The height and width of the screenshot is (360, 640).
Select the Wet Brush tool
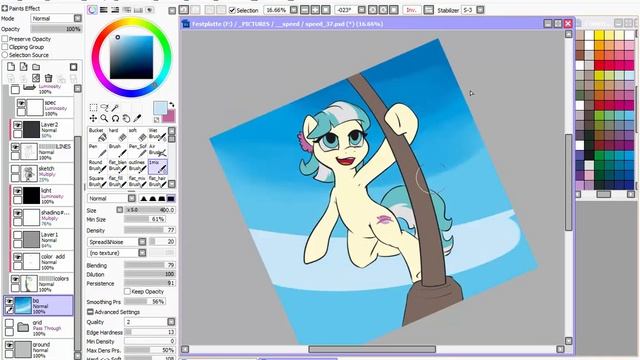pyautogui.click(x=157, y=134)
